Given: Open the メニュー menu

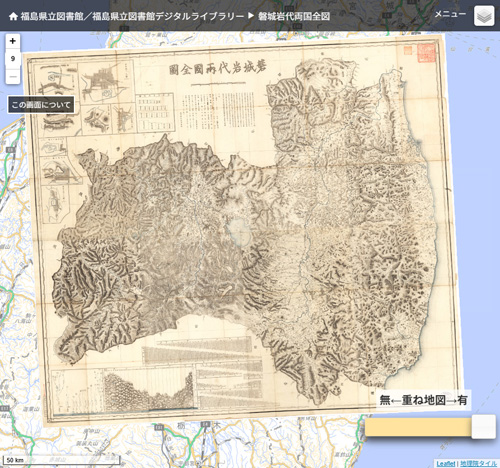Looking at the screenshot, I should point(450,14).
